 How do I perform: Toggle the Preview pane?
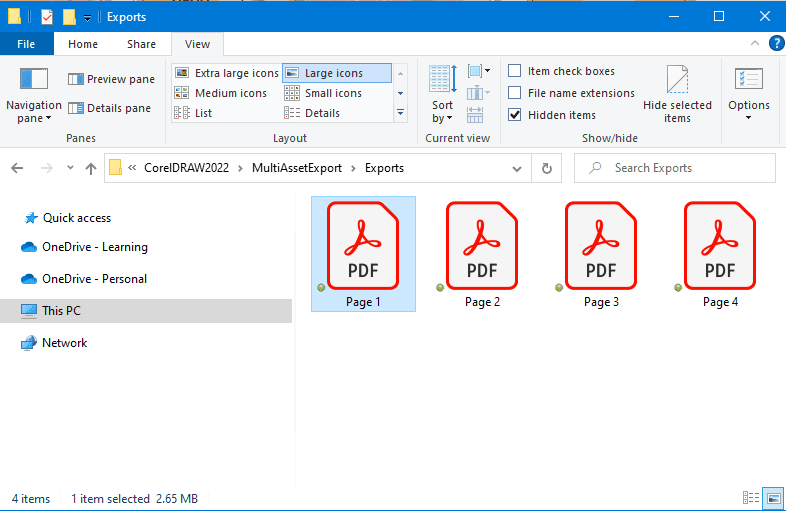coord(111,79)
